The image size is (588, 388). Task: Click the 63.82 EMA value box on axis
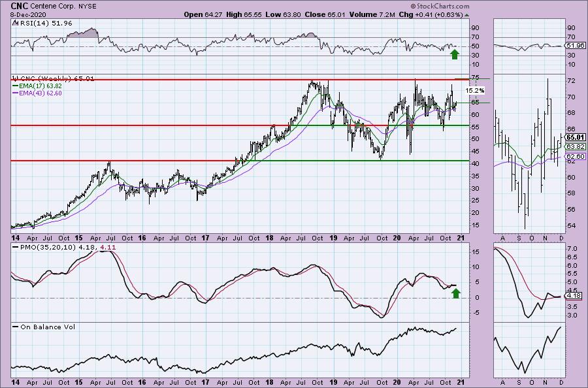point(575,147)
